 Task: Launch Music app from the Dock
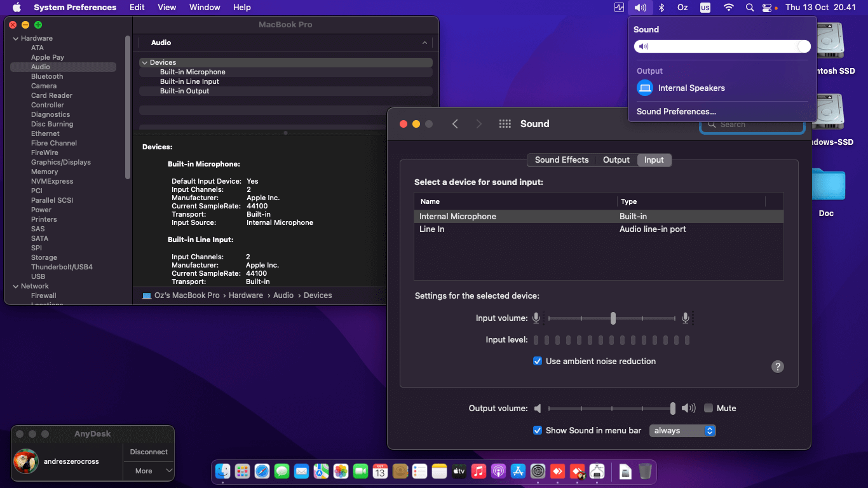478,471
